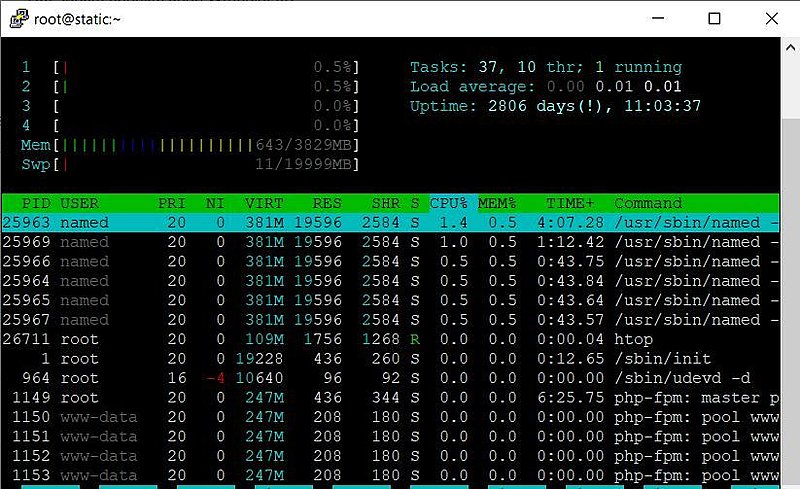Viewport: 800px width, 489px height.
Task: Open the PuTTY system menu icon
Action: (x=17, y=17)
